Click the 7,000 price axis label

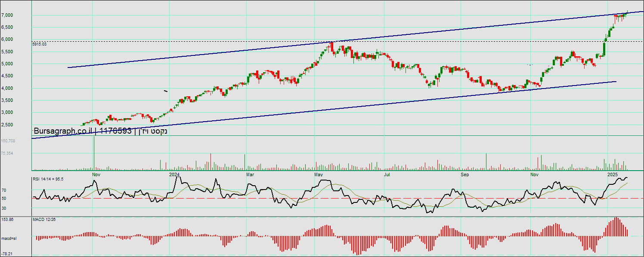pyautogui.click(x=7, y=15)
